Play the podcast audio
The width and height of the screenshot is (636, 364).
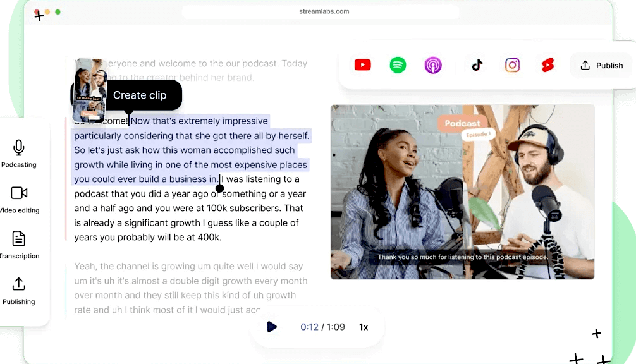(x=272, y=327)
